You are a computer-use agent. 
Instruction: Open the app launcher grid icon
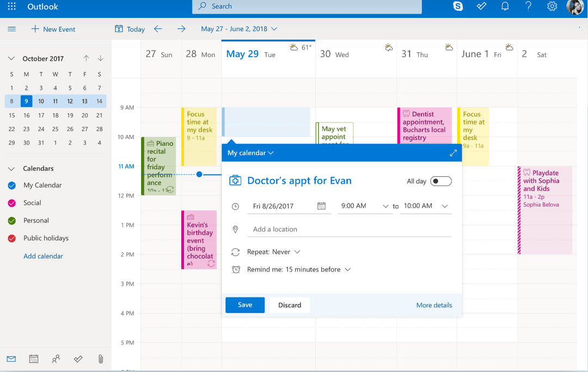point(11,7)
